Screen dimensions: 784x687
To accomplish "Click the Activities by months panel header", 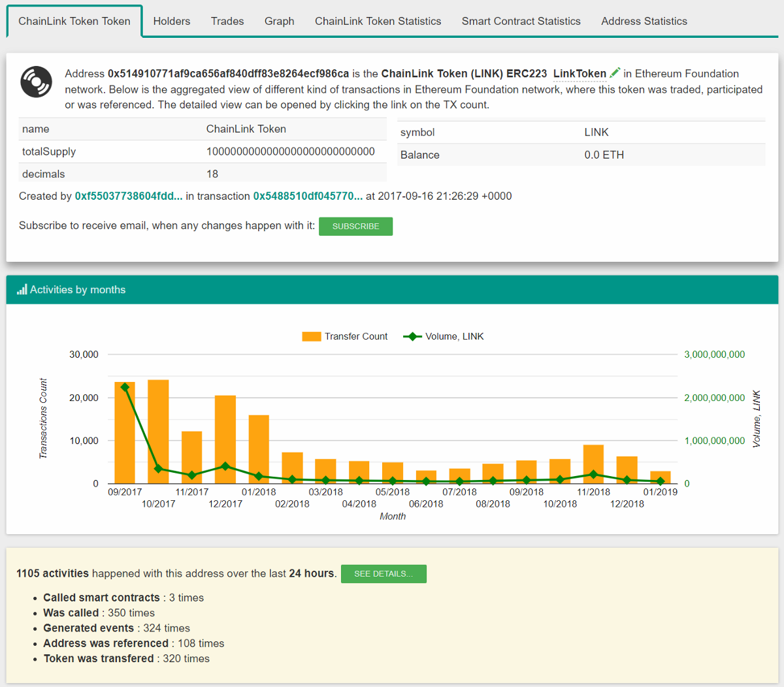I will 392,289.
